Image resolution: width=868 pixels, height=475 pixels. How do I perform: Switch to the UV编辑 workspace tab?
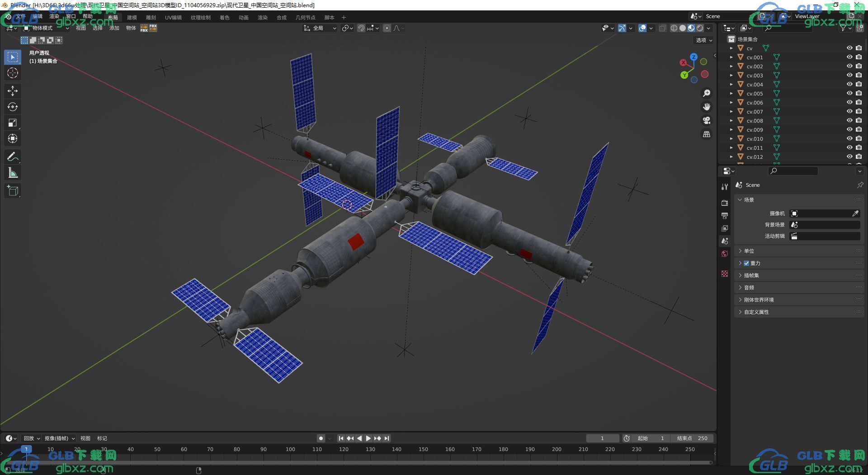point(173,18)
